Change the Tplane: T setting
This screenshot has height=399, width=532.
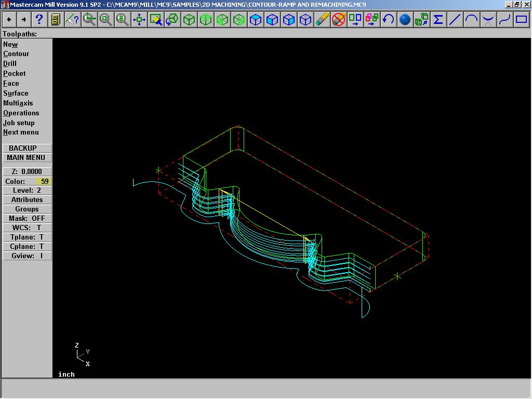coord(27,237)
